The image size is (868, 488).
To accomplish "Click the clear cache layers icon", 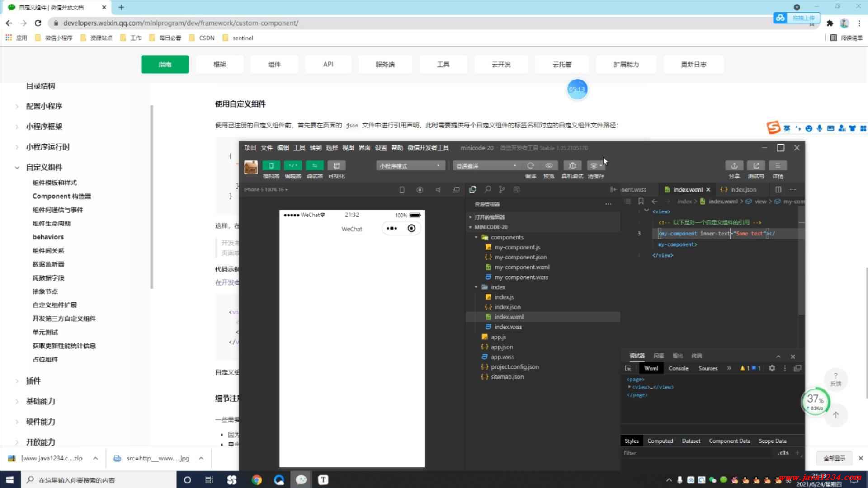I will (595, 165).
